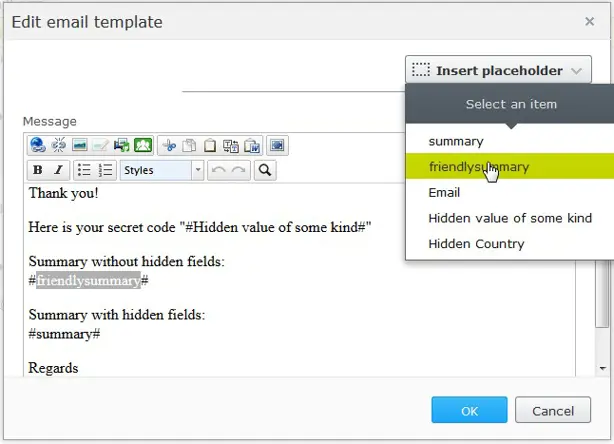
Task: Click the cut scissors icon
Action: tap(169, 145)
